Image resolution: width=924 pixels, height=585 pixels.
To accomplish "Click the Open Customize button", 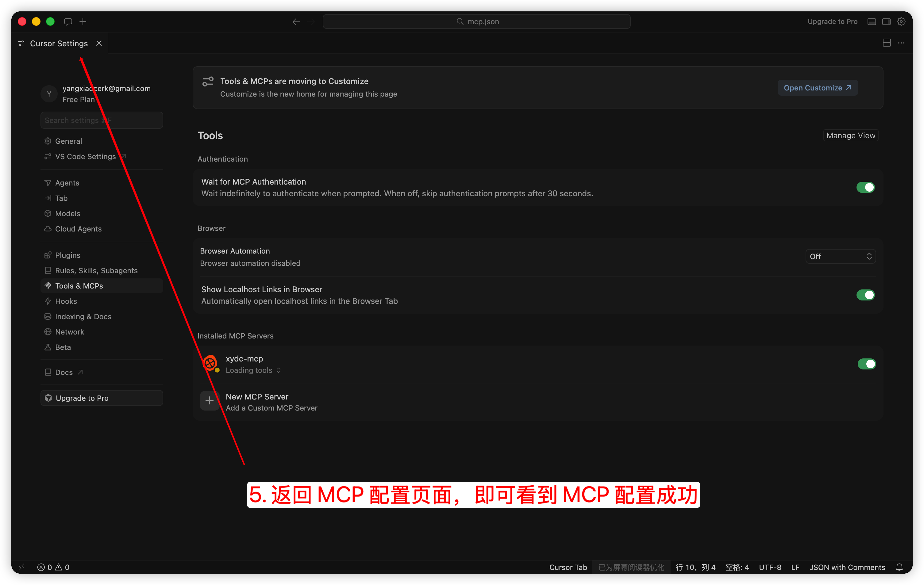I will (818, 88).
